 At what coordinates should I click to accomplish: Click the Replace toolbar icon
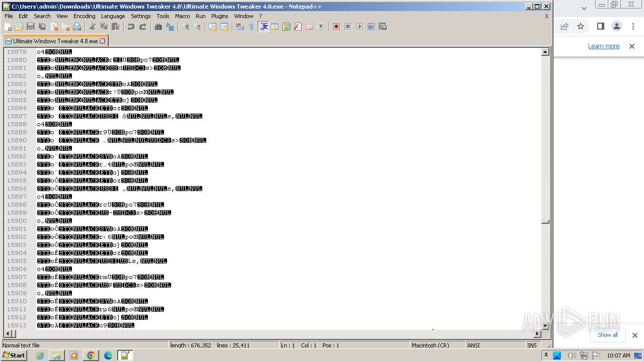pos(170,27)
